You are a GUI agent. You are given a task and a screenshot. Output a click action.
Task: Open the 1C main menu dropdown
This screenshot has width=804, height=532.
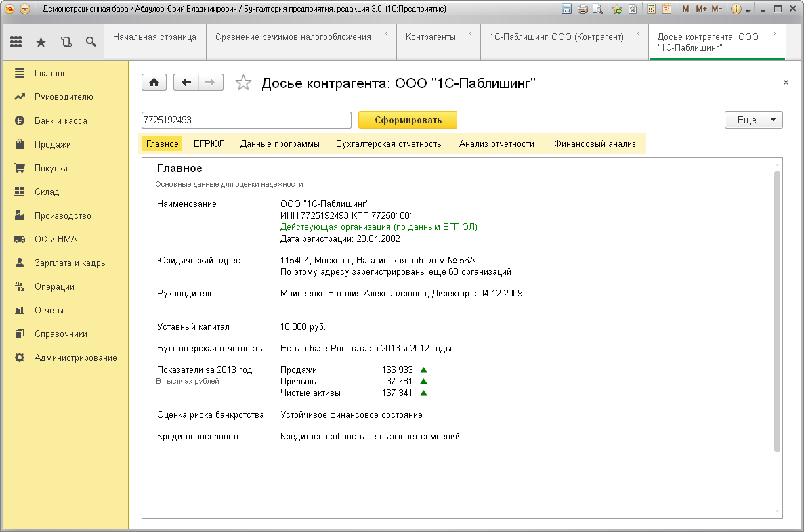(25, 9)
